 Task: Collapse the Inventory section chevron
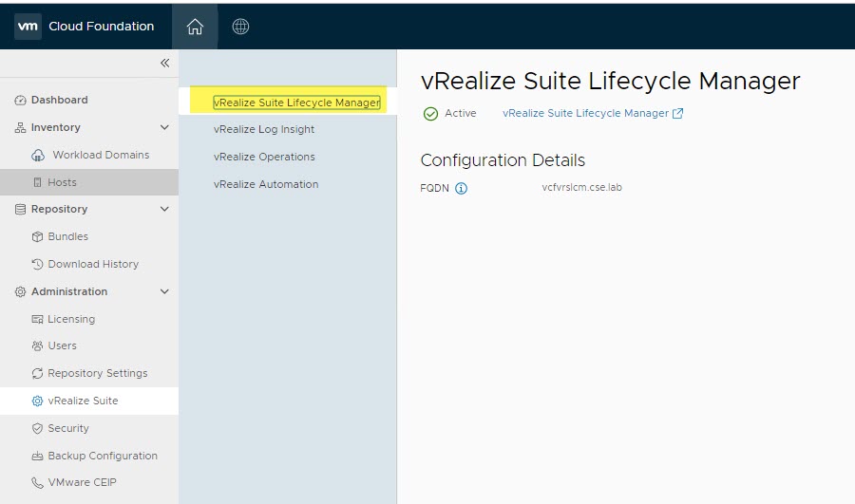pyautogui.click(x=164, y=127)
